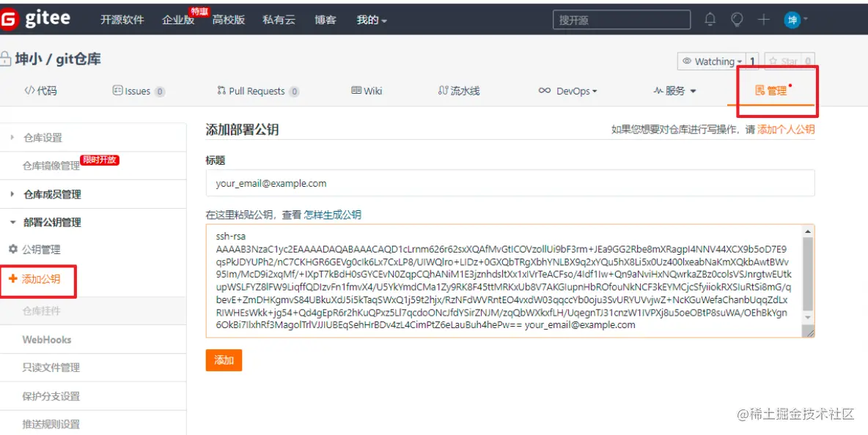
Task: Open the Gitee logo home link
Action: click(x=35, y=19)
